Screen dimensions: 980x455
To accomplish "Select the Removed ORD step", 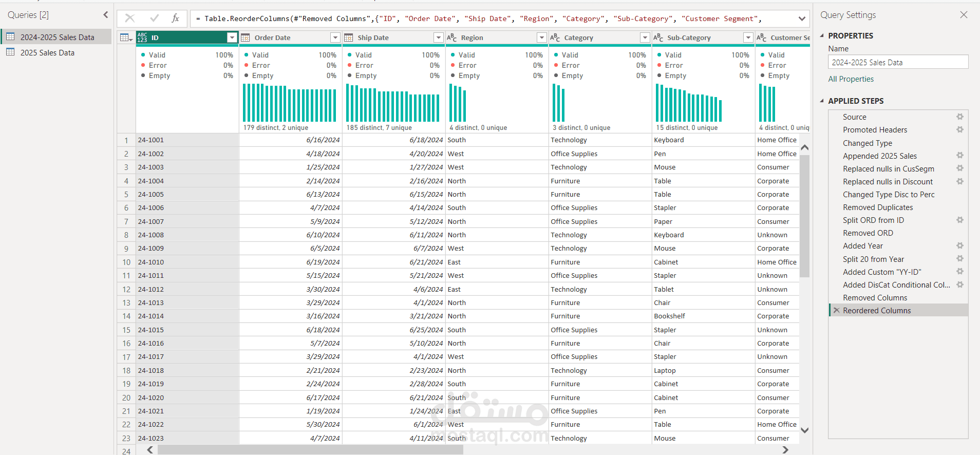I will [x=868, y=233].
